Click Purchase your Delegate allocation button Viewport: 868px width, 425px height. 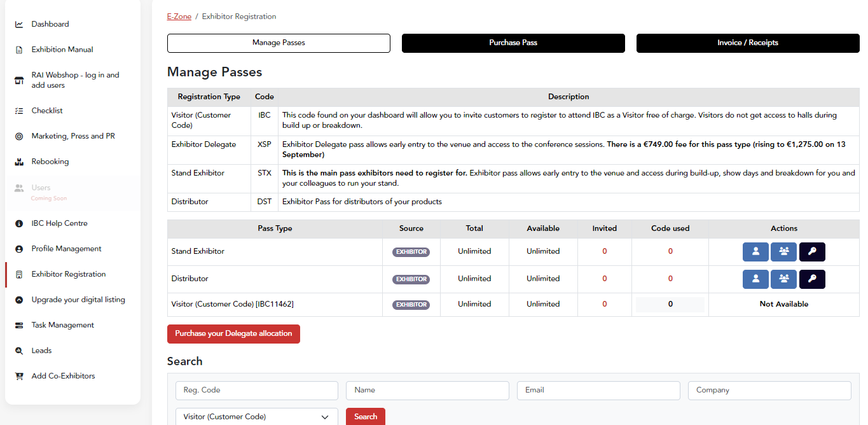click(233, 333)
